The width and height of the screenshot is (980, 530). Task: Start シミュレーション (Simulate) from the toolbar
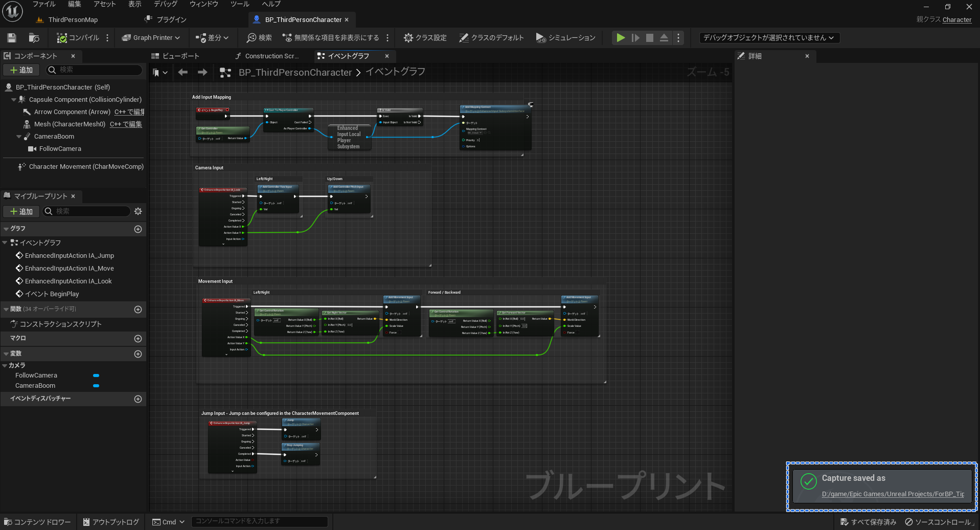pyautogui.click(x=541, y=37)
